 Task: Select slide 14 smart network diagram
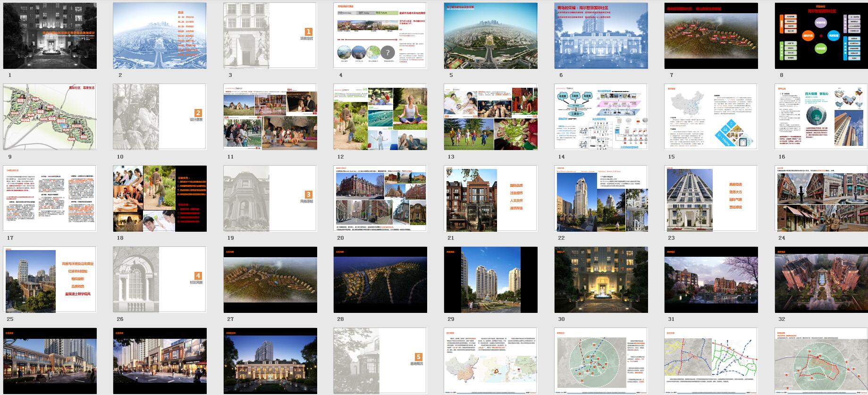(x=601, y=117)
